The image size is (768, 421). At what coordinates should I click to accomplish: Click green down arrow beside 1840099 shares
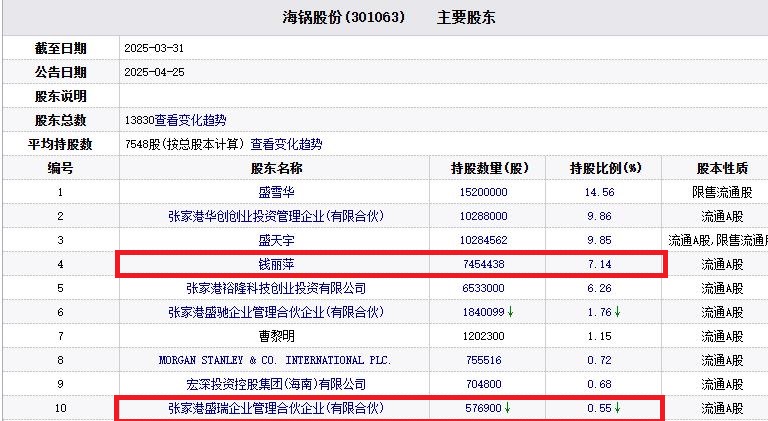(510, 312)
